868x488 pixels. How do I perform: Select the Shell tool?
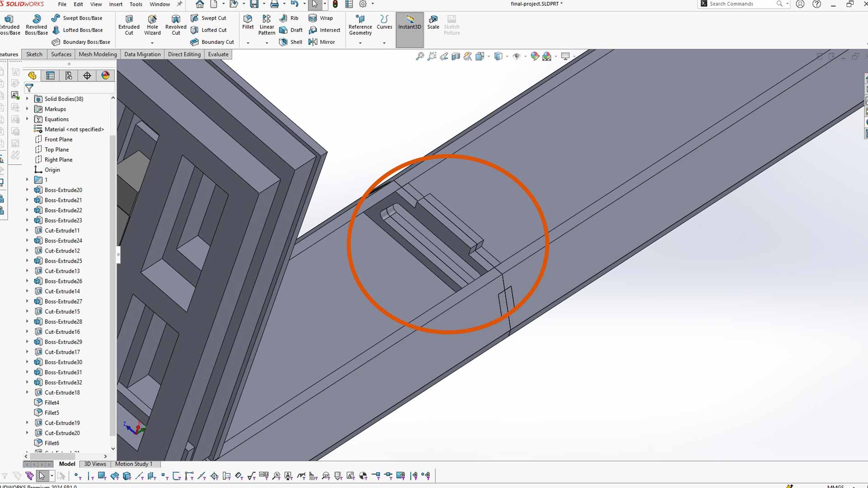point(291,42)
